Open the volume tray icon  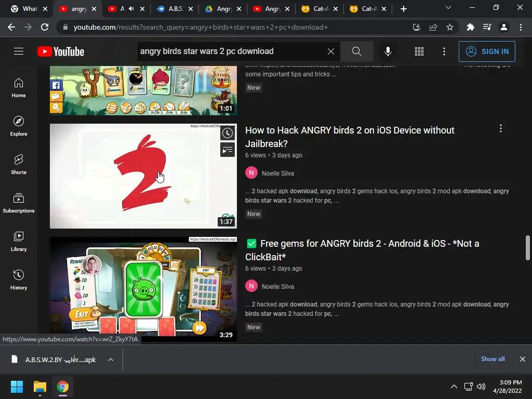(x=481, y=387)
